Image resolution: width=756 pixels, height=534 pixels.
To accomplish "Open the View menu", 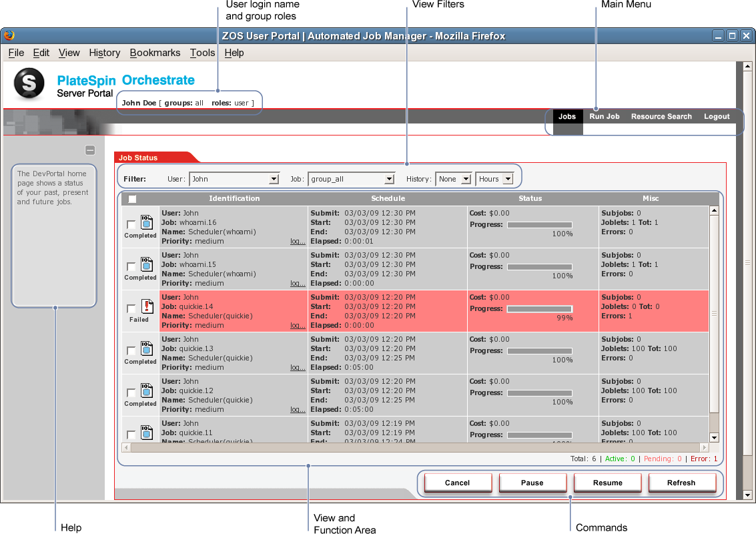I will (x=69, y=53).
